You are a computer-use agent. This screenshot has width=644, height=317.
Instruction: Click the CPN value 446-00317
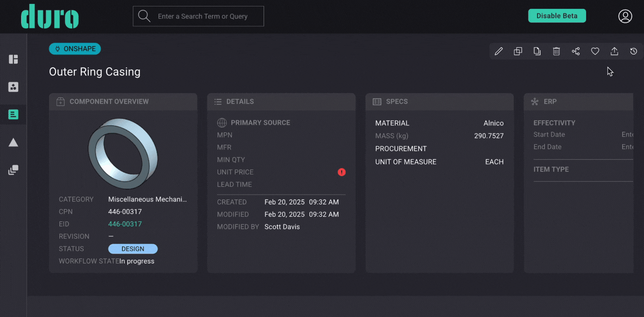(125, 211)
